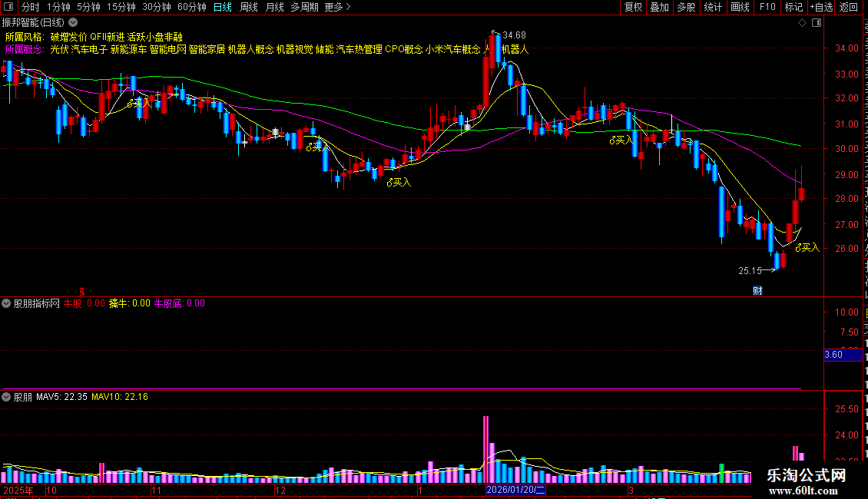Click the 汽车热管理 concept tag
The image size is (868, 499).
(x=359, y=49)
